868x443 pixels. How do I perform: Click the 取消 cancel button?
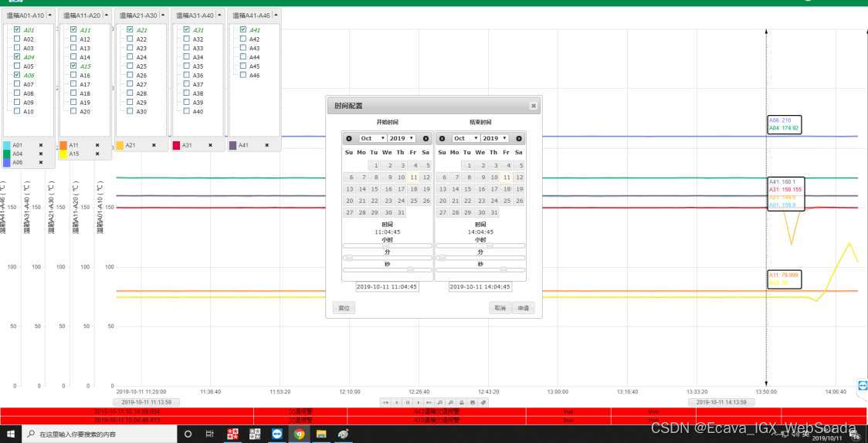click(500, 308)
